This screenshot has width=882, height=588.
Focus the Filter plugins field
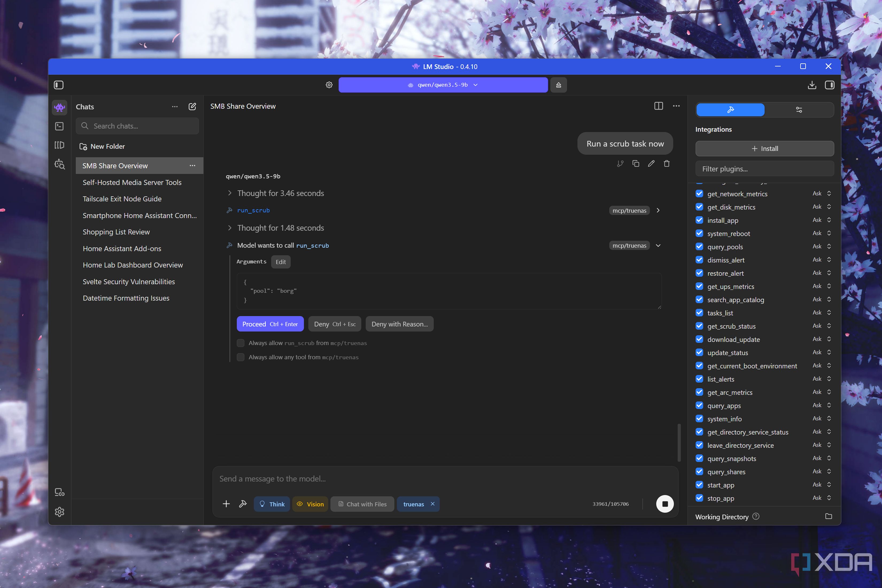click(x=765, y=169)
